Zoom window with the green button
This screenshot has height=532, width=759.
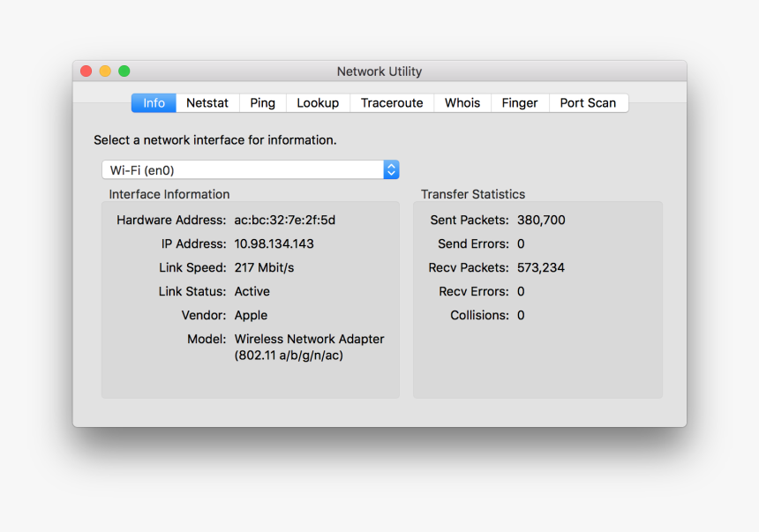124,71
